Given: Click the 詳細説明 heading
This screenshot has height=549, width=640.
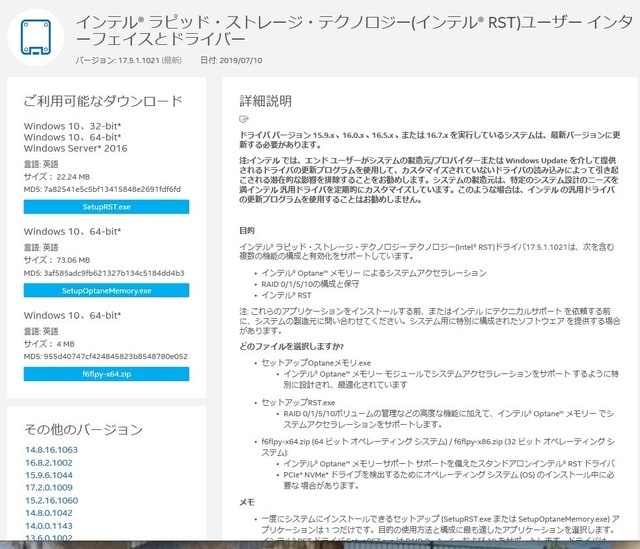Looking at the screenshot, I should [x=265, y=101].
